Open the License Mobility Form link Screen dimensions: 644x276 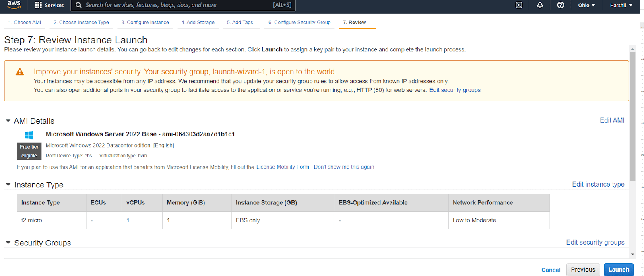(x=283, y=167)
